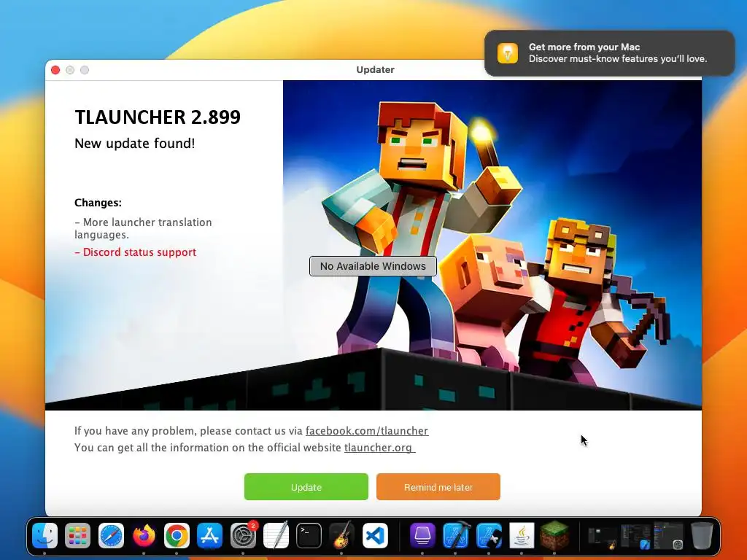The width and height of the screenshot is (747, 560).
Task: Click the Discord status support line
Action: 135,252
